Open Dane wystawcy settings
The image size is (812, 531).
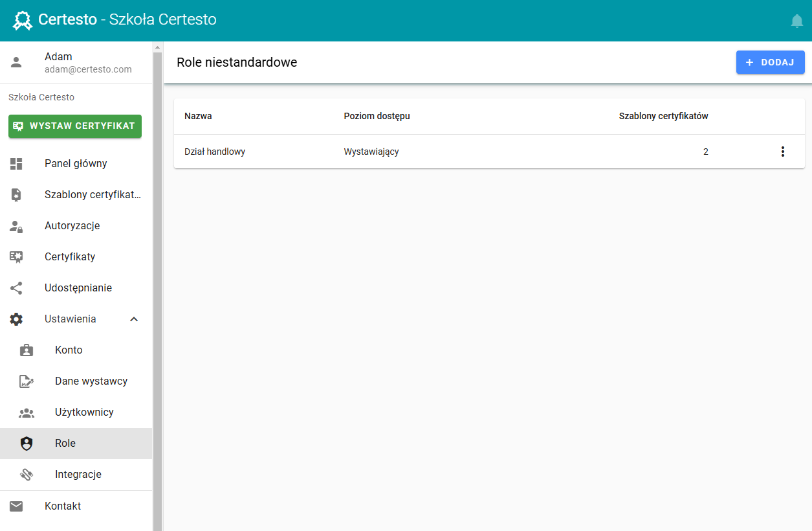(x=76, y=381)
